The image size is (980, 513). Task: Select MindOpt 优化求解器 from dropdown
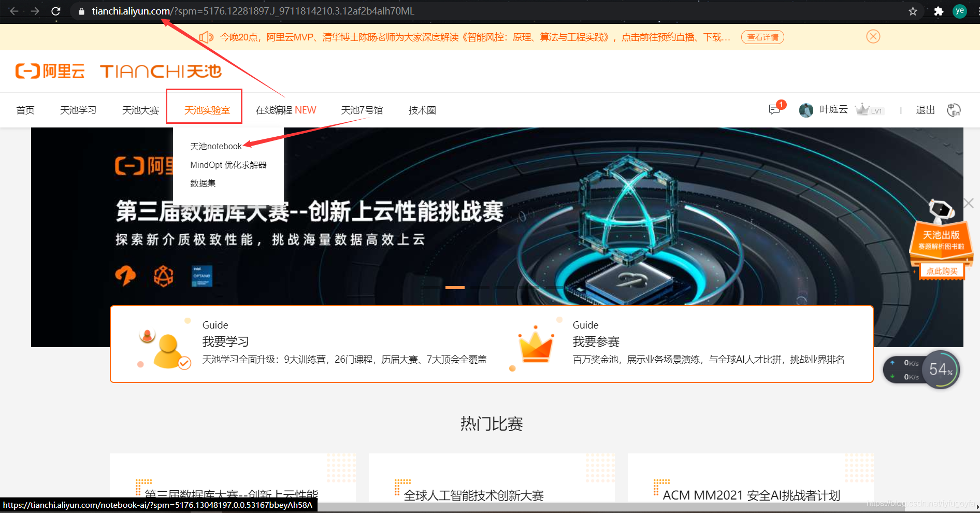[x=228, y=165]
